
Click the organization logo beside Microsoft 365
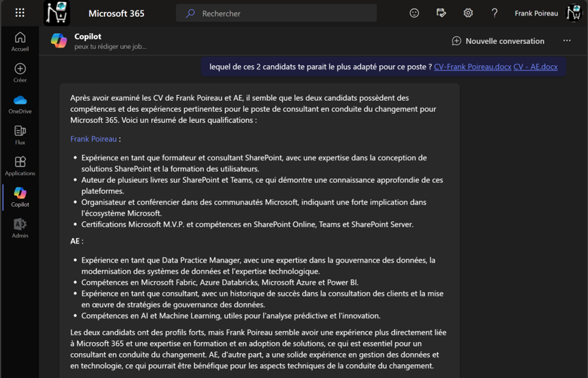tap(57, 13)
